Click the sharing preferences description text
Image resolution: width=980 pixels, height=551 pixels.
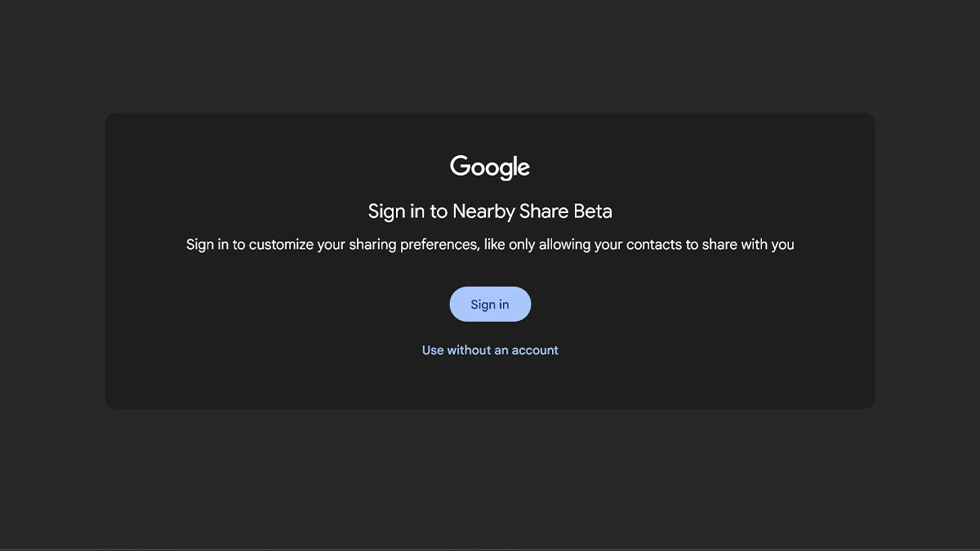[490, 244]
